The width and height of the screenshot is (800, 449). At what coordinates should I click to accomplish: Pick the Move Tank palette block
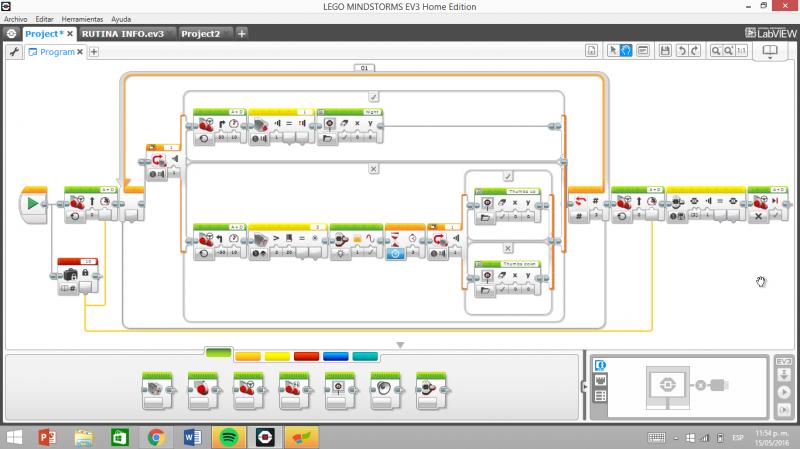[x=294, y=391]
